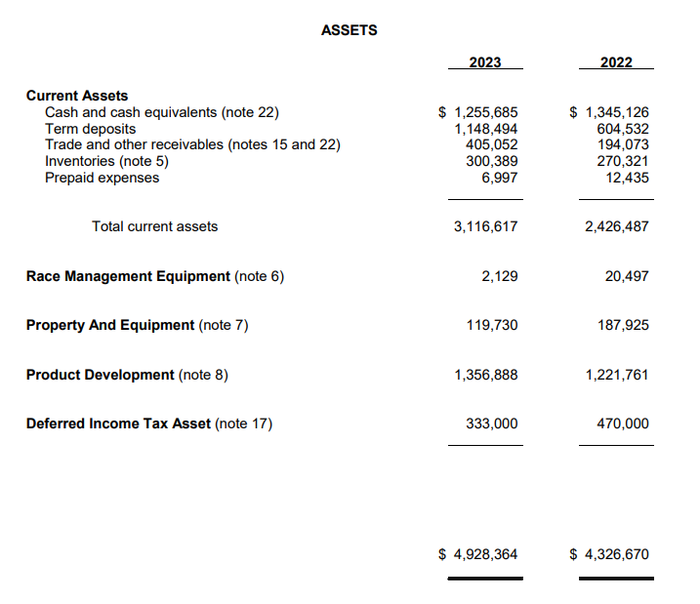Viewport: 700px width, 604px height.
Task: Select the 2022 column header
Action: (x=616, y=62)
